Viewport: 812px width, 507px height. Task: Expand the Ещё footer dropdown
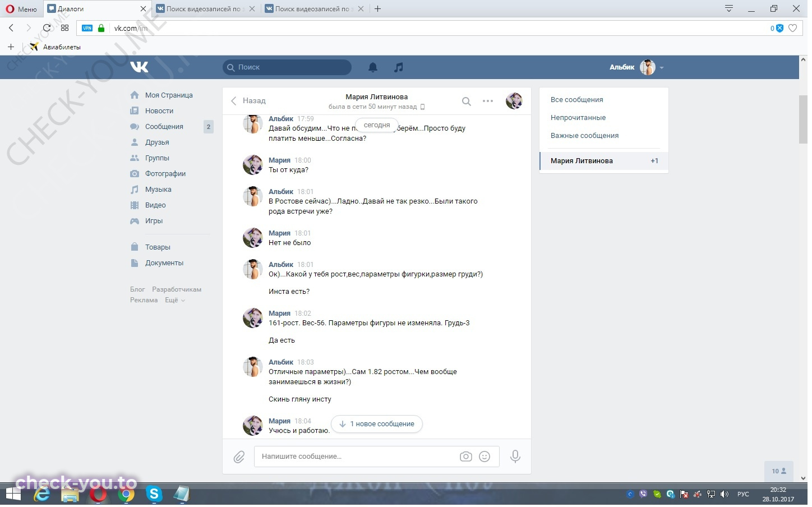tap(174, 301)
